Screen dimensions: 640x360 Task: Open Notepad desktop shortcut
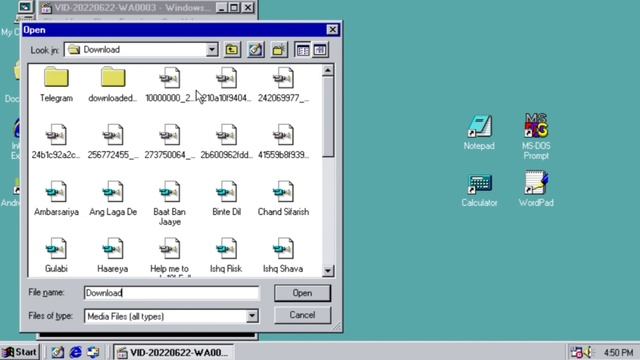point(479,133)
